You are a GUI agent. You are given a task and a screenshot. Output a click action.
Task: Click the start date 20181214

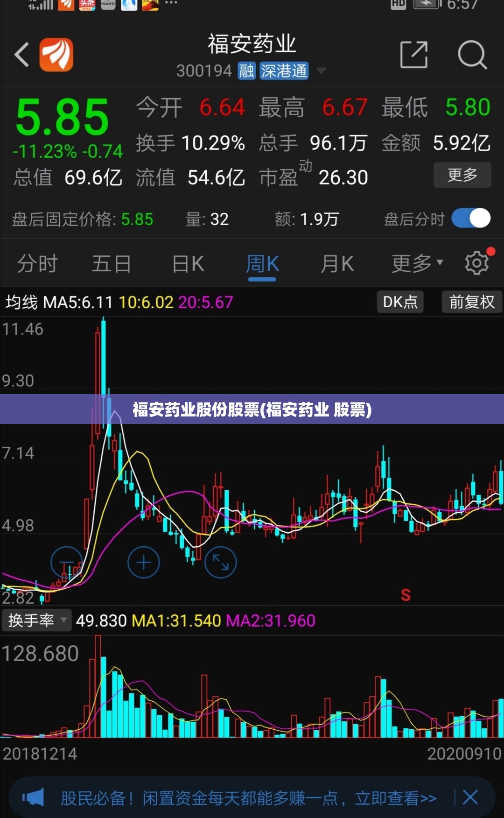point(40,754)
